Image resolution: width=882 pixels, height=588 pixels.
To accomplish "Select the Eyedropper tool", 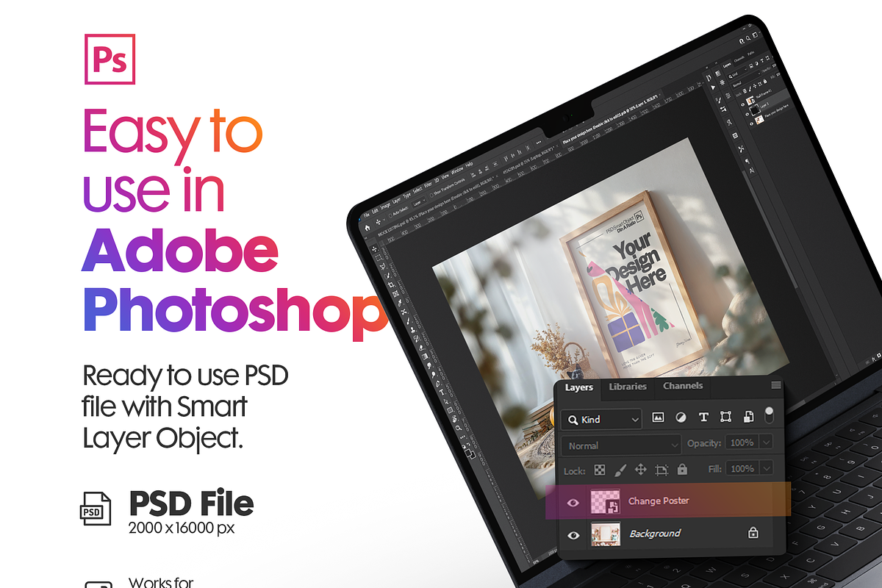I will click(x=400, y=303).
